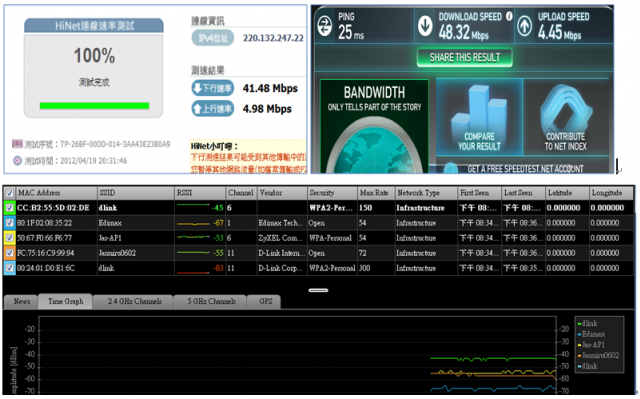Click vendor cell ZyXEL Com...
The image size is (640, 399).
tap(282, 238)
